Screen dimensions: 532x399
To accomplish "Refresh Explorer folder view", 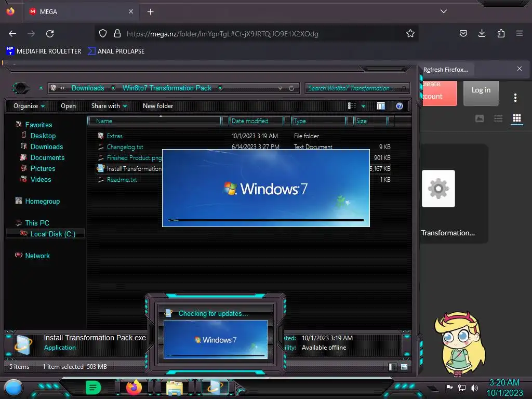I will coord(291,88).
